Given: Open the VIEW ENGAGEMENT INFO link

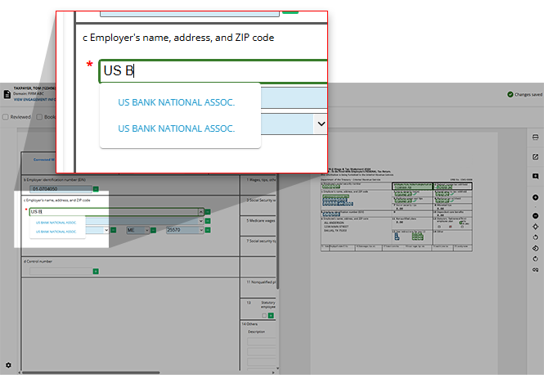Looking at the screenshot, I should point(34,100).
